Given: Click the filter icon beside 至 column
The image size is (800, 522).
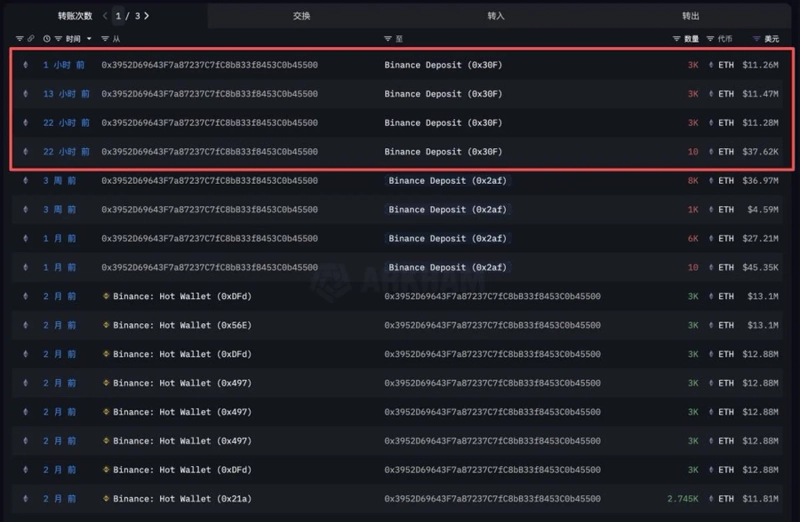Looking at the screenshot, I should pos(388,39).
